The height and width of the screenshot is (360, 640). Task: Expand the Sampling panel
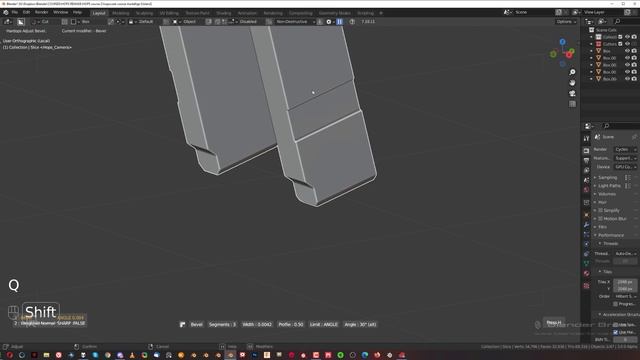608,178
